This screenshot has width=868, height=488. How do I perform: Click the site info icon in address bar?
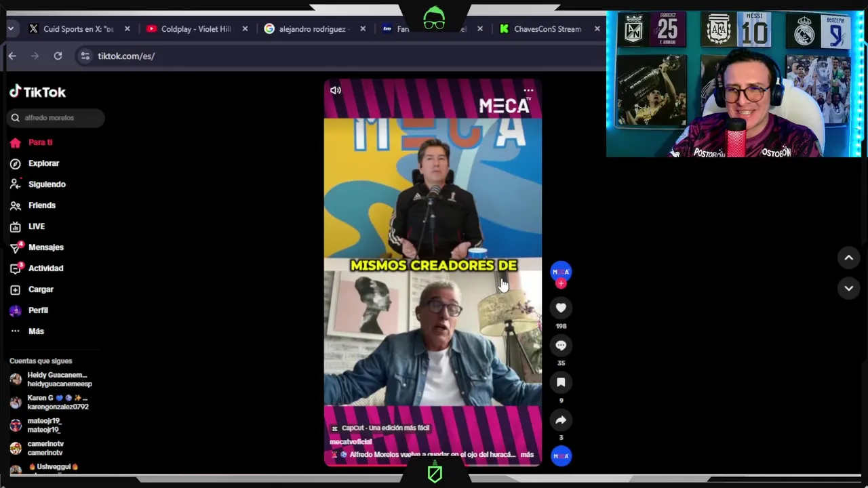[85, 56]
